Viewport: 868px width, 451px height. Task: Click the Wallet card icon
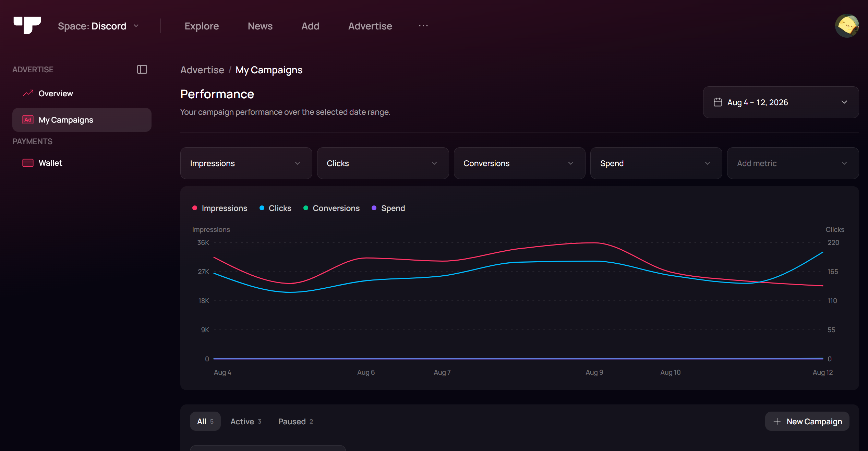point(28,163)
